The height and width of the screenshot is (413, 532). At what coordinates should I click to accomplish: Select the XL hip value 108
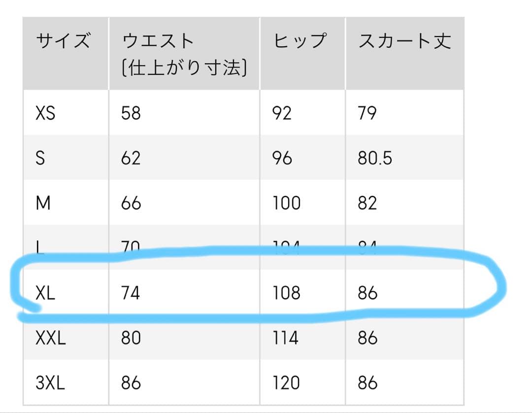pos(286,293)
